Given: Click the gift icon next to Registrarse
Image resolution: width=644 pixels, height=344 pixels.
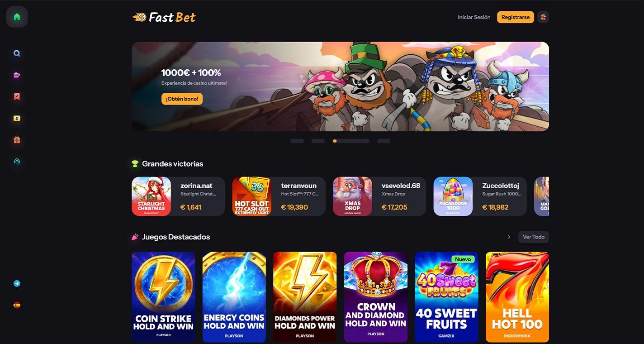Looking at the screenshot, I should click(x=543, y=17).
